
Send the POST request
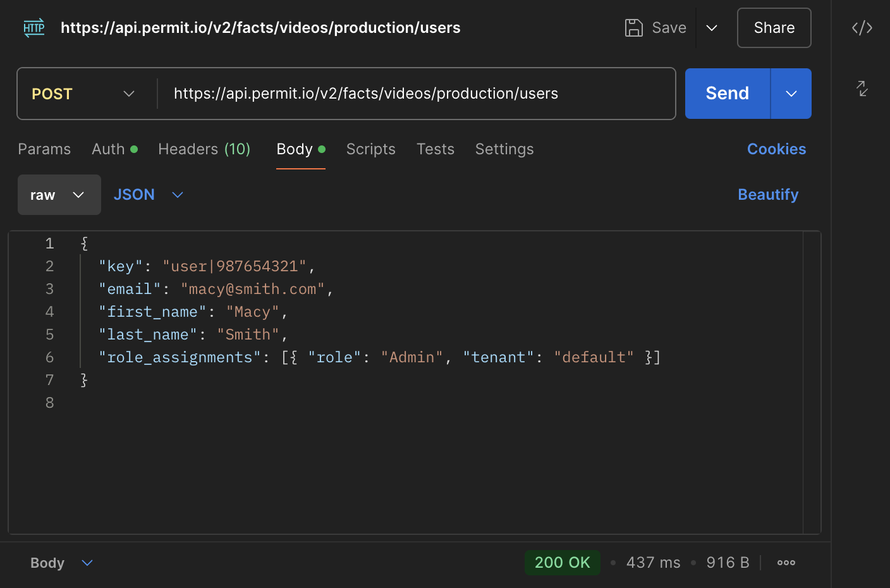coord(726,93)
